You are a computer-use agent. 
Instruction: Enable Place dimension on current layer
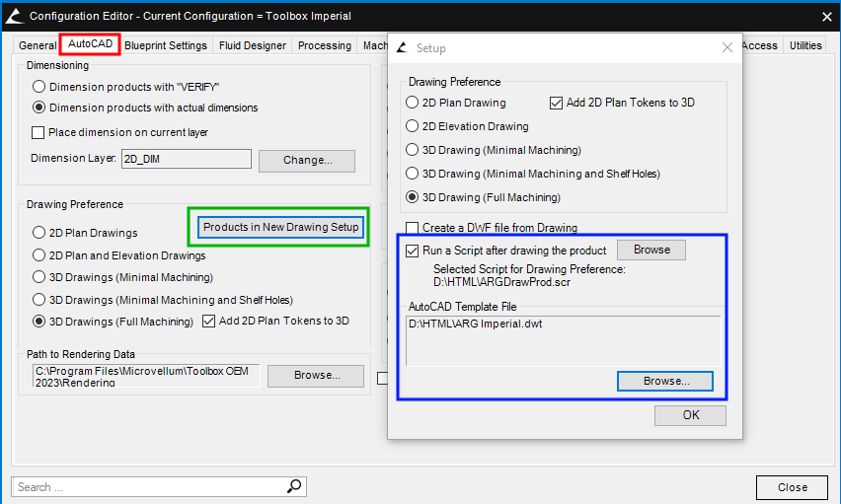[39, 132]
